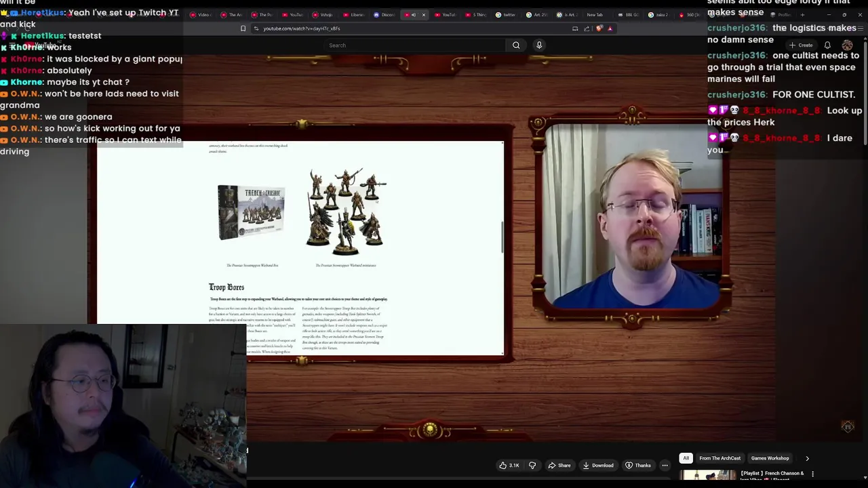Viewport: 868px width, 488px height.
Task: Click into the YouTube Search field
Action: point(414,45)
